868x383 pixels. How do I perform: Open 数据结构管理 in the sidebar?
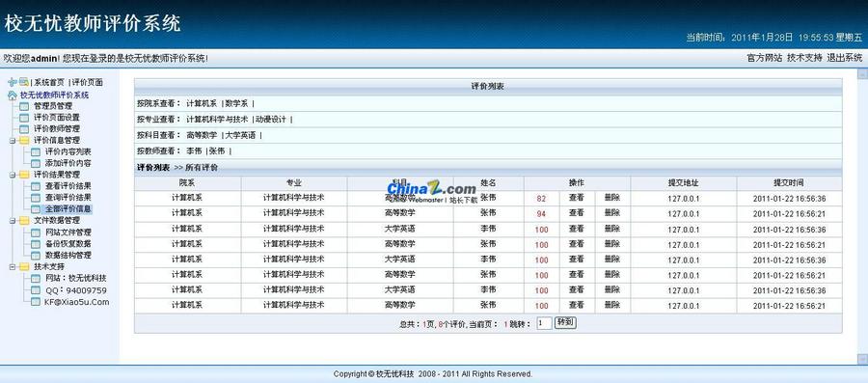click(x=68, y=255)
